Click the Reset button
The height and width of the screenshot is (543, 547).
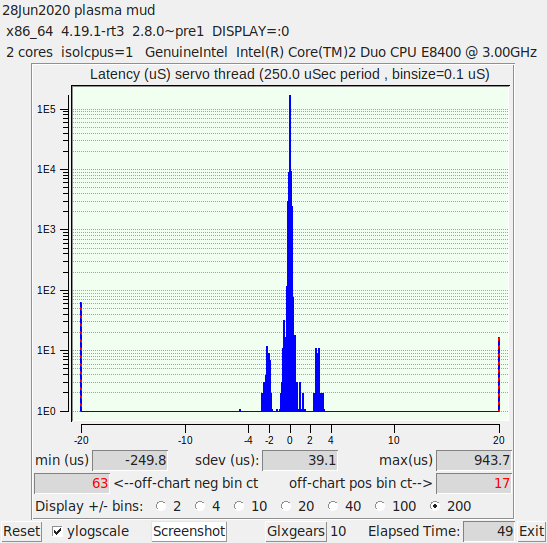(x=21, y=531)
